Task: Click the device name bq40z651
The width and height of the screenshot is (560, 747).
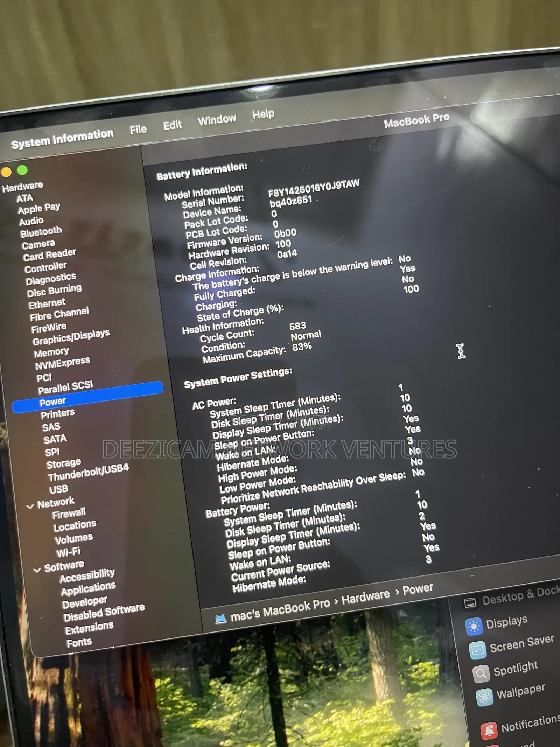Action: 290,202
